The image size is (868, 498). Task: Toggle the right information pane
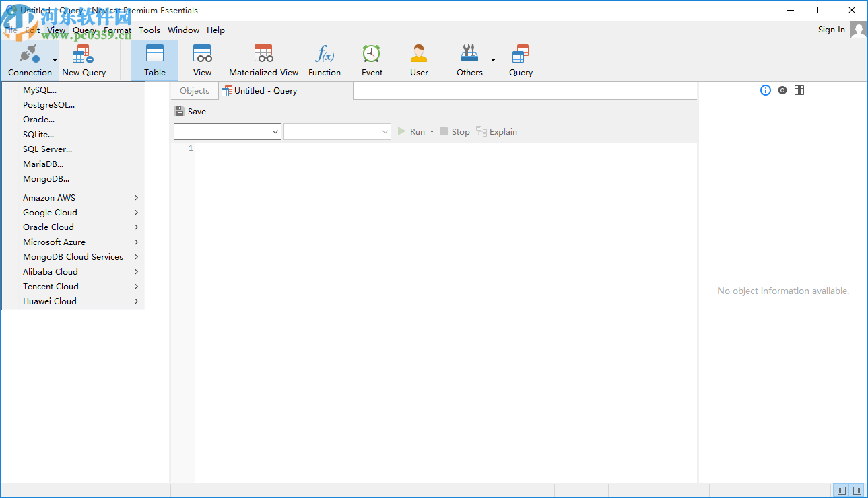(x=857, y=491)
